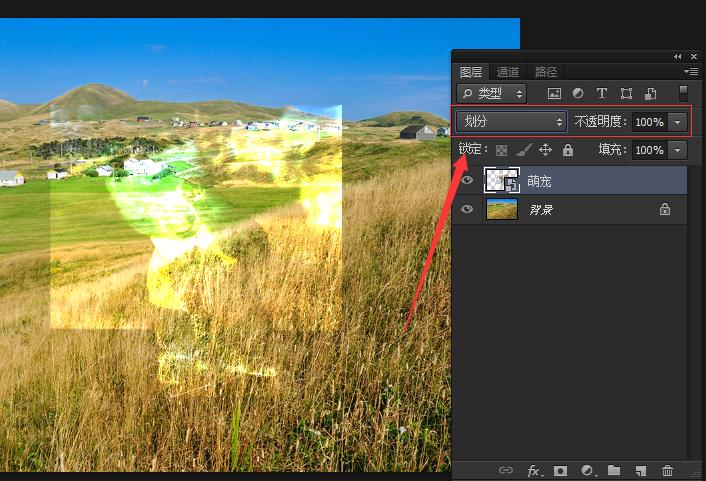This screenshot has height=481, width=706.
Task: Open the 类型 layer filter dropdown
Action: [492, 93]
